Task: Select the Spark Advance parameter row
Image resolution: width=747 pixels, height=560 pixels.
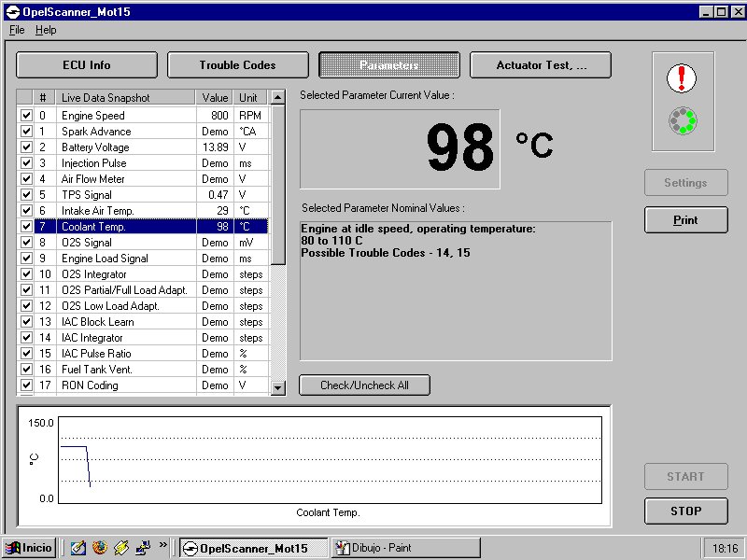Action: click(x=143, y=131)
